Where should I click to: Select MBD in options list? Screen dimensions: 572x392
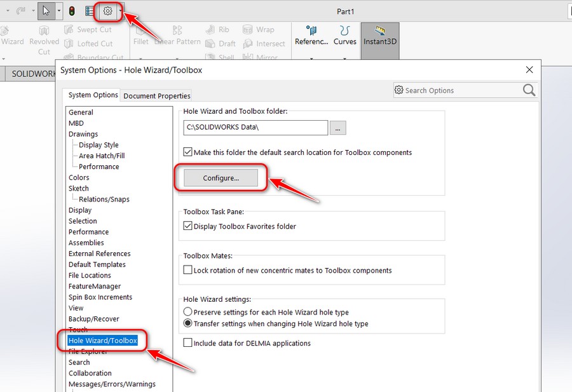tap(76, 123)
